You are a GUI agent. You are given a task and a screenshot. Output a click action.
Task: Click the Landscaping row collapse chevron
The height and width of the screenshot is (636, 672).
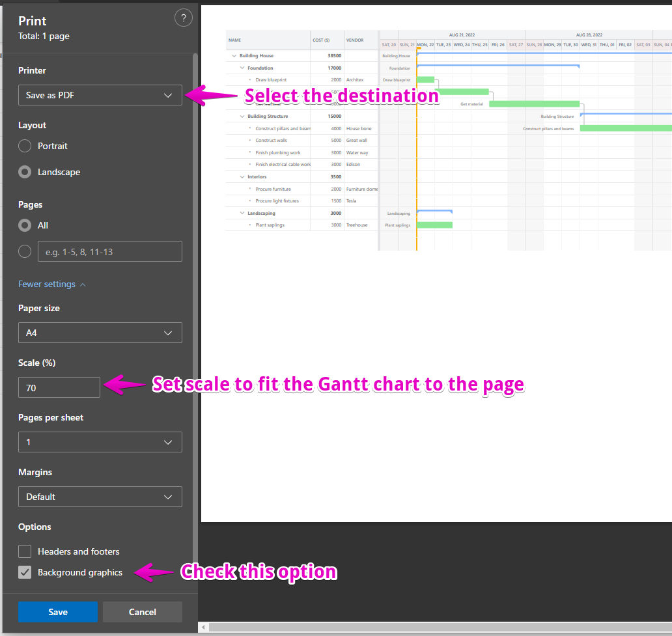(242, 213)
